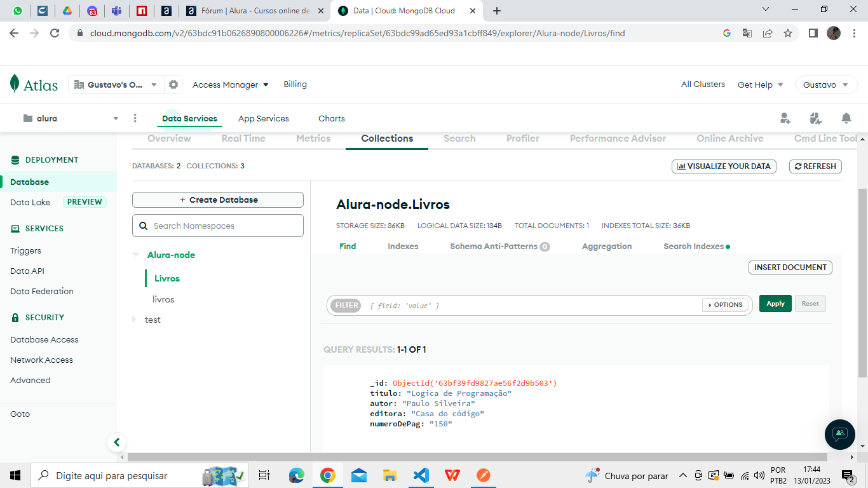Open the Schema Anti-Patterns tab
This screenshot has width=868, height=488.
click(499, 246)
